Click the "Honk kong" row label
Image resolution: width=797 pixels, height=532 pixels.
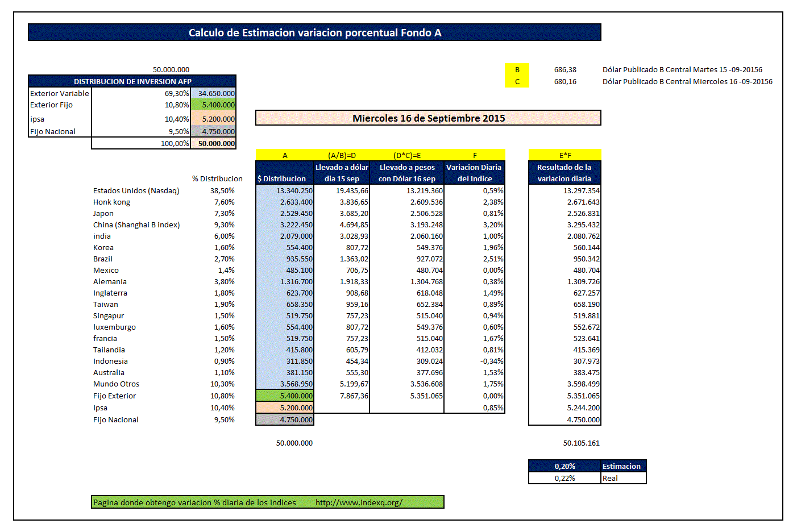tap(111, 202)
